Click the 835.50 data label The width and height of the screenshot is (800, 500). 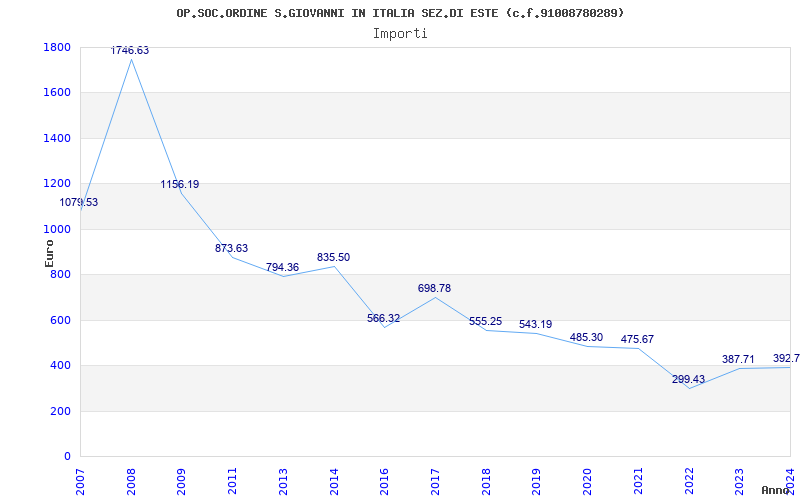click(x=333, y=257)
